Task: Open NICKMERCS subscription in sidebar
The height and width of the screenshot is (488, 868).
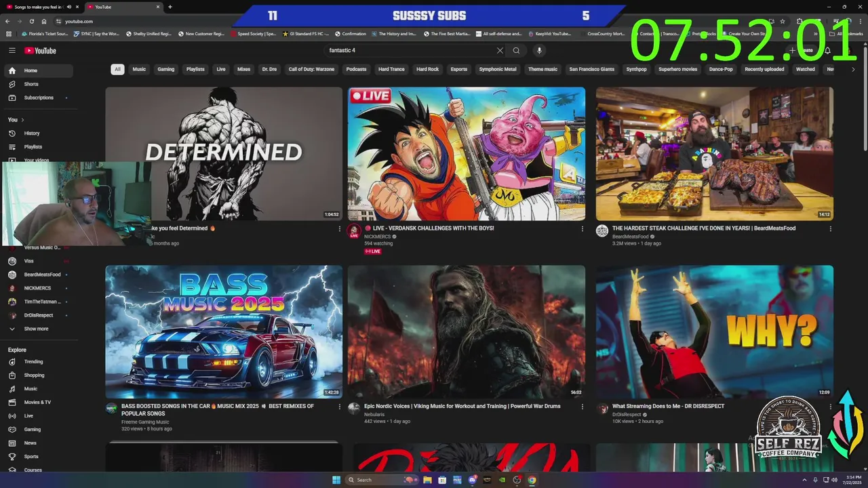Action: coord(38,288)
